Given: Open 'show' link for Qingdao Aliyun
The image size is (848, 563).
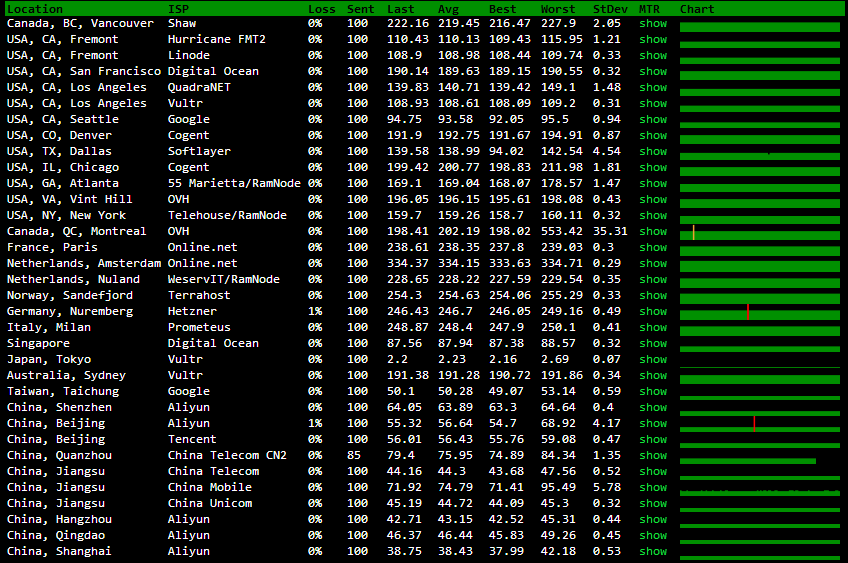Looking at the screenshot, I should (653, 535).
